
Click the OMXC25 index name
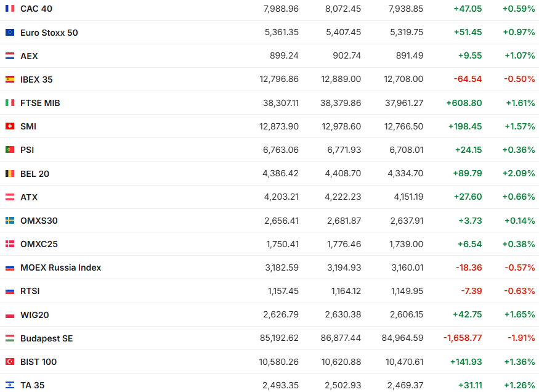click(x=39, y=244)
